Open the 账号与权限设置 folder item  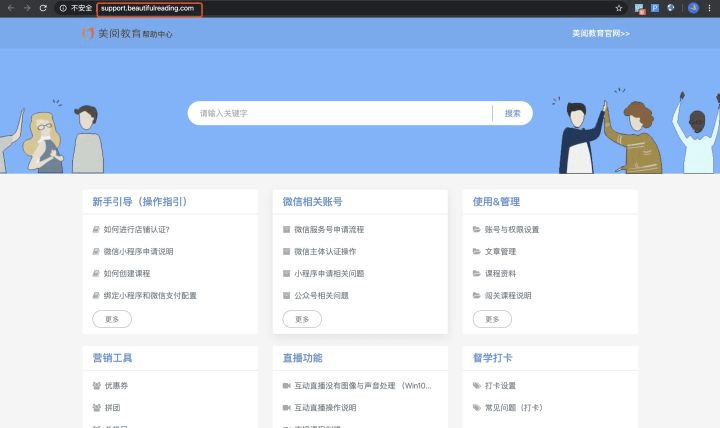click(512, 230)
